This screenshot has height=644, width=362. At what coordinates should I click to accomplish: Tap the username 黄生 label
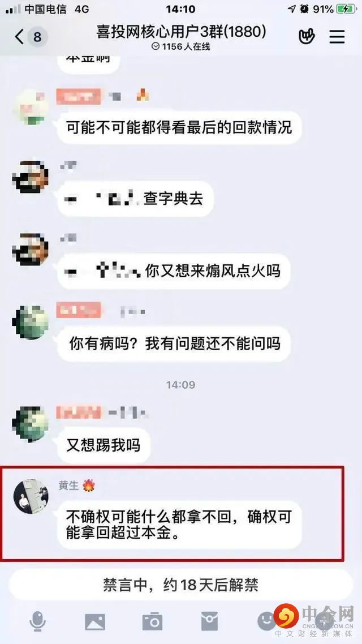coord(68,486)
